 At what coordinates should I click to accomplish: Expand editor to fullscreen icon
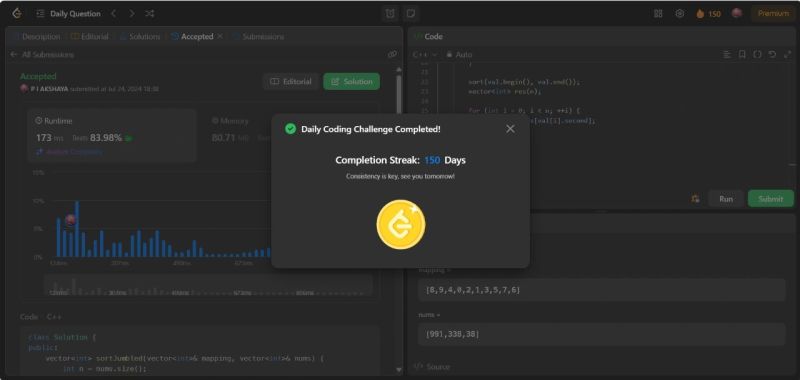click(787, 55)
